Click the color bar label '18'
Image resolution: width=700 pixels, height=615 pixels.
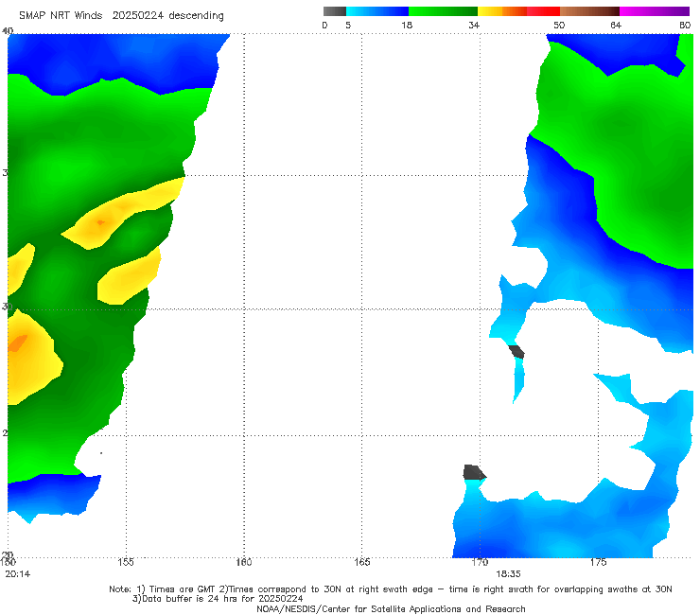(x=407, y=25)
